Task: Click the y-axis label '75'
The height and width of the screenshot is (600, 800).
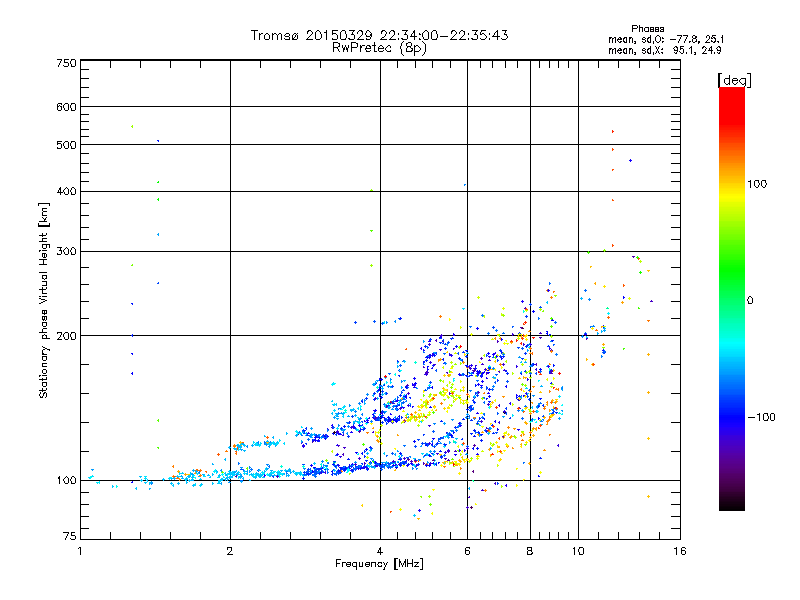Action: (x=70, y=536)
